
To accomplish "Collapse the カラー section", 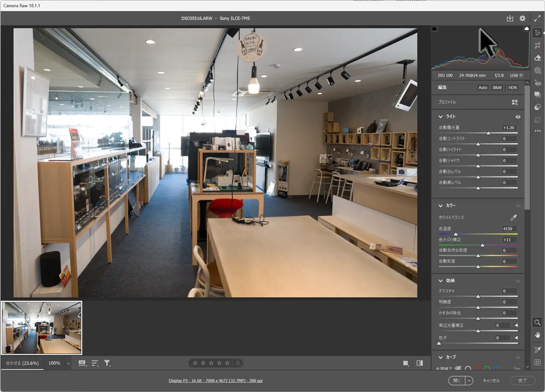I will (441, 206).
